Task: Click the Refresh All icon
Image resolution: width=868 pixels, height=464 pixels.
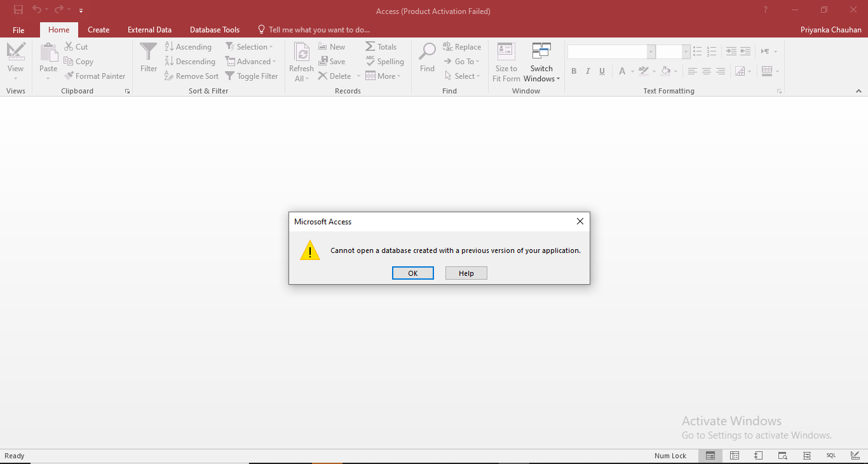Action: point(301,52)
